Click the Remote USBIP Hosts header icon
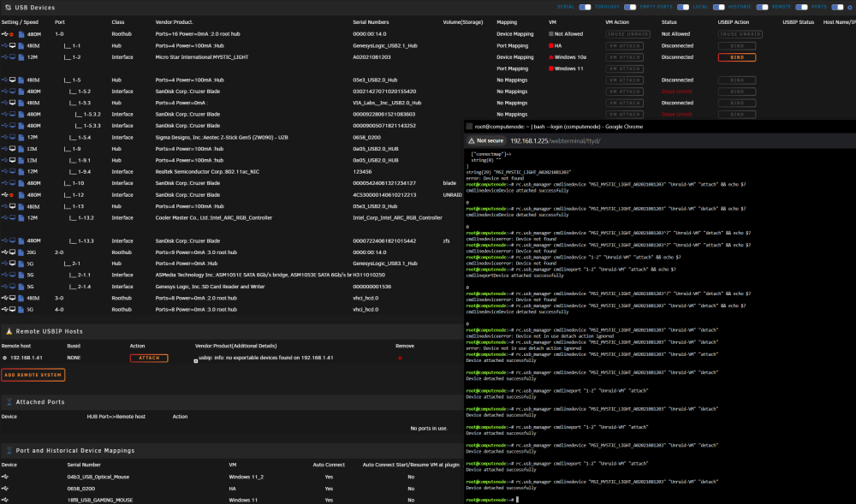The width and height of the screenshot is (856, 504). click(x=9, y=331)
